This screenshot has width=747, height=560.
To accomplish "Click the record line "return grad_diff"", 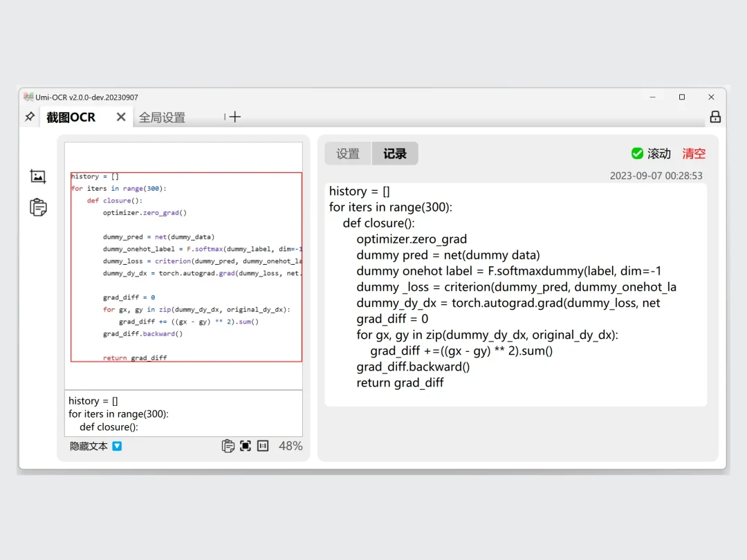I will (x=400, y=382).
